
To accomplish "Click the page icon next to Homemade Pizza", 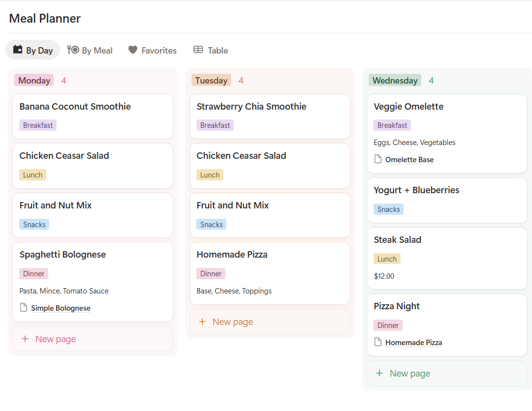I will coord(377,342).
